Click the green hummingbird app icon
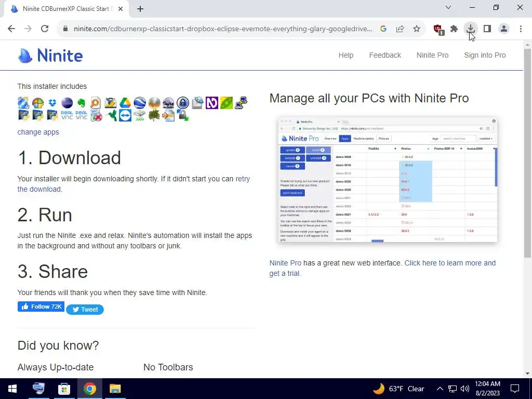Image resolution: width=532 pixels, height=399 pixels. click(x=111, y=116)
